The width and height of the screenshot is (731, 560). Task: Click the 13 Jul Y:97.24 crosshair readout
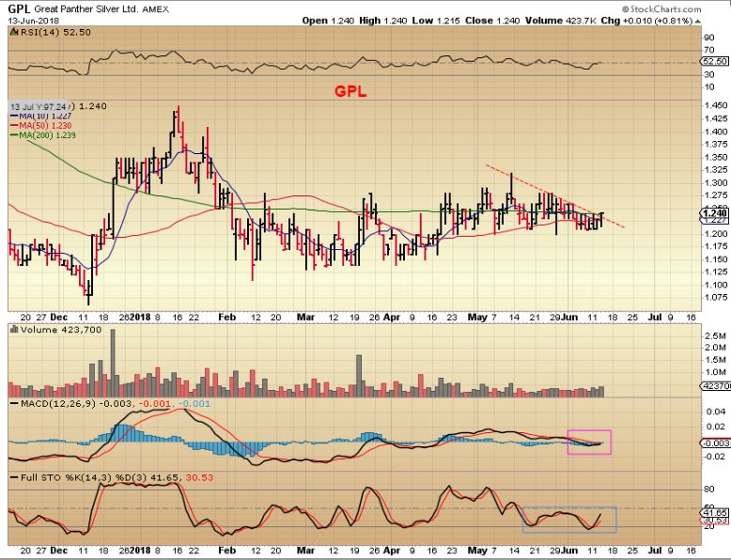pos(39,107)
